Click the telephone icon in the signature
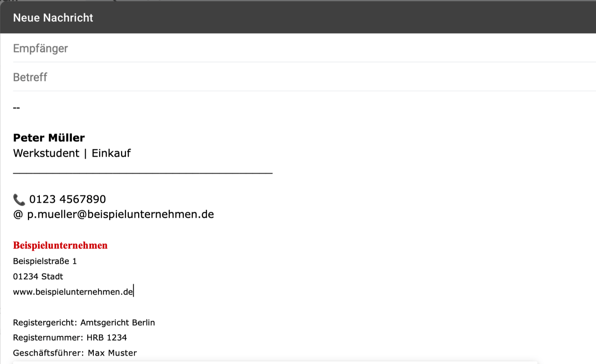 tap(19, 200)
